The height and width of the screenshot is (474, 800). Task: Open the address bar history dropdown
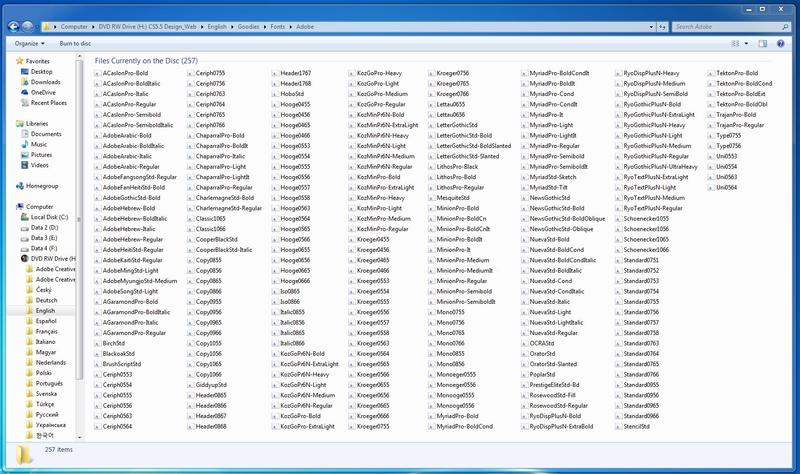click(651, 27)
